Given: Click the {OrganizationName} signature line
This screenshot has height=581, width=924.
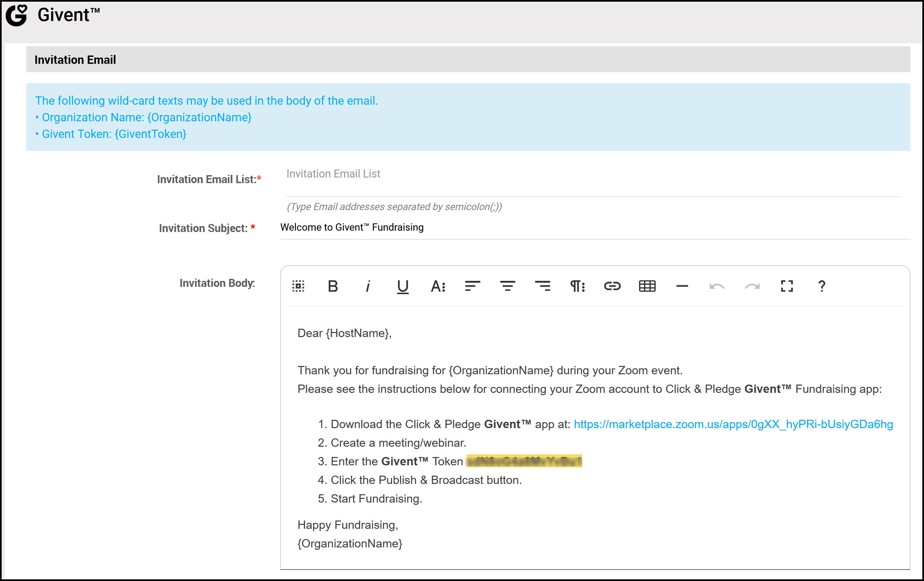Looking at the screenshot, I should tap(349, 543).
